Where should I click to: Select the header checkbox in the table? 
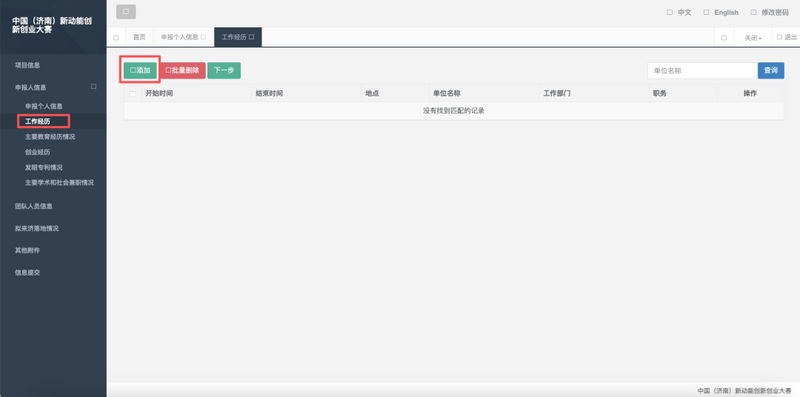click(x=133, y=94)
